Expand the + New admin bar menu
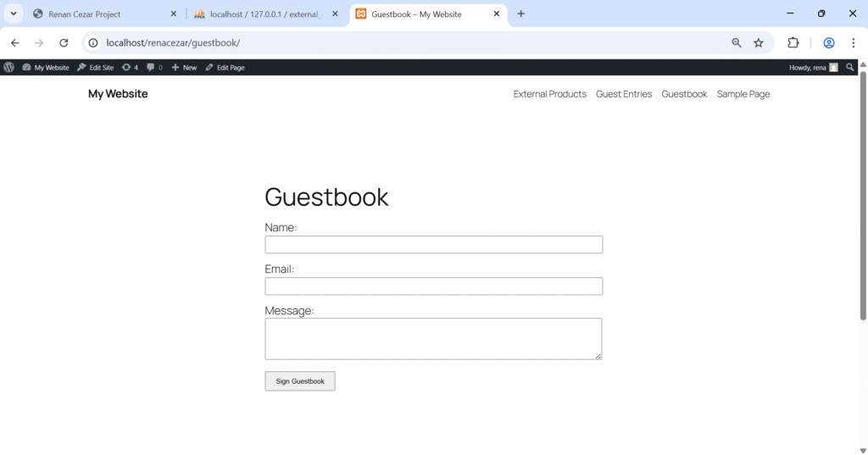The width and height of the screenshot is (868, 455). 184,67
